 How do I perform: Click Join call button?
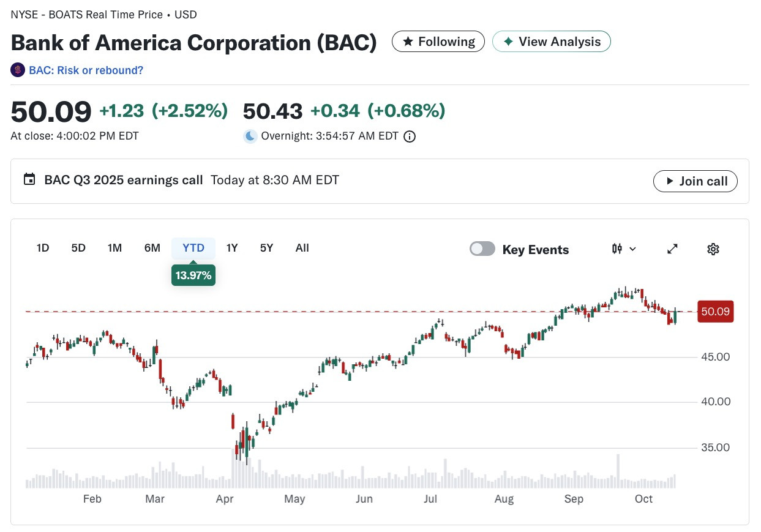(695, 181)
